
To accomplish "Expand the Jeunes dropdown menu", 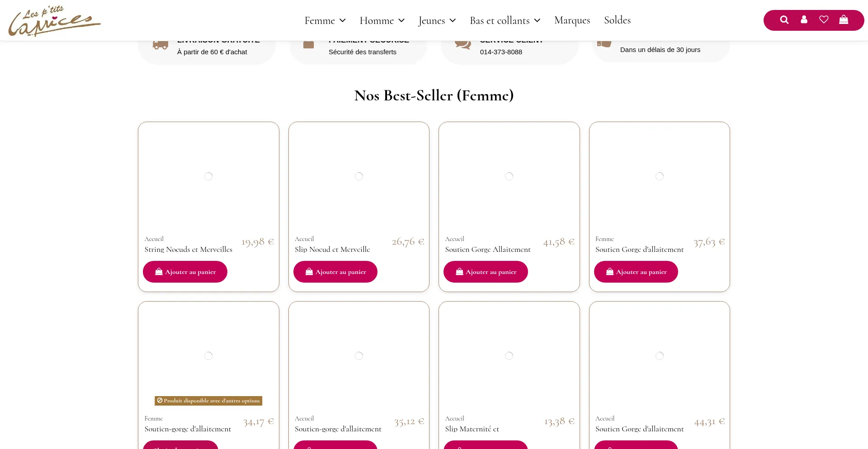I will 437,20.
